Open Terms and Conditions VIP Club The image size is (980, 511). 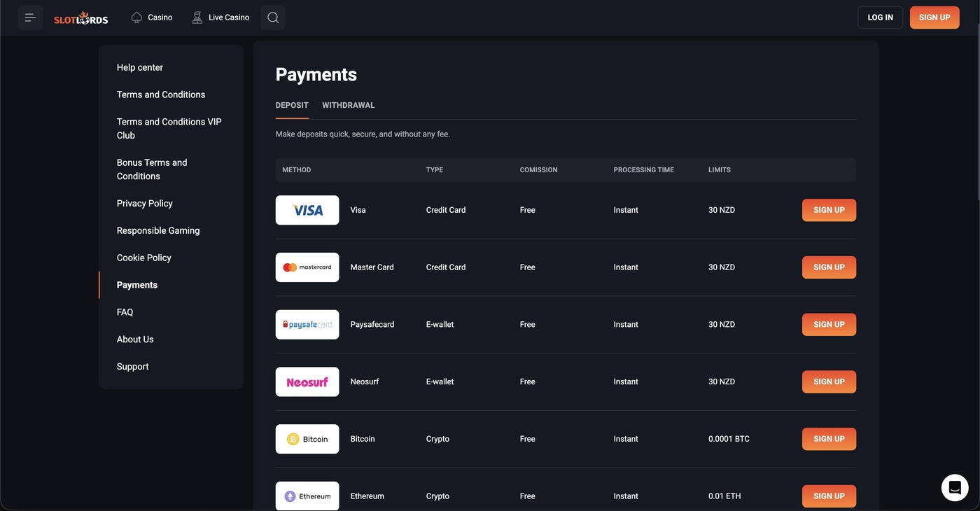tap(169, 129)
